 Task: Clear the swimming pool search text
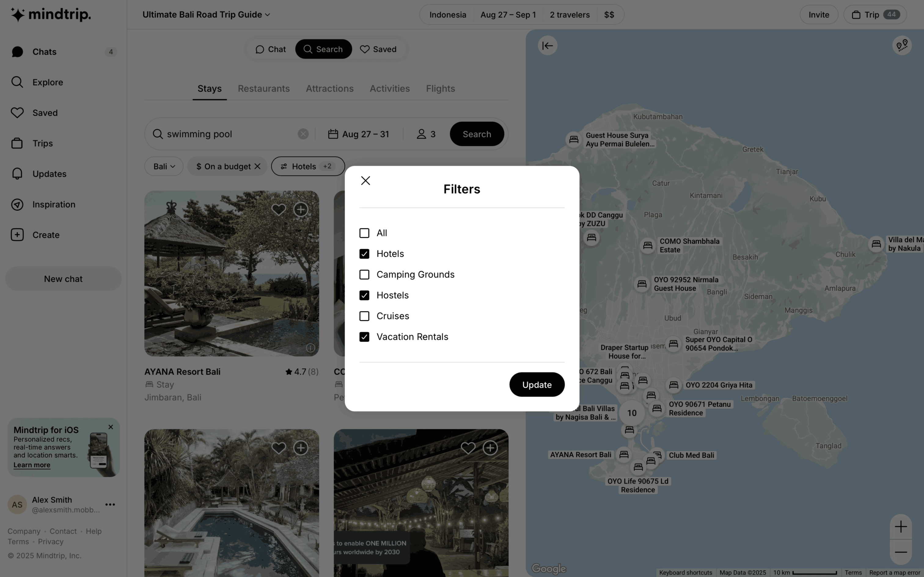pyautogui.click(x=303, y=134)
